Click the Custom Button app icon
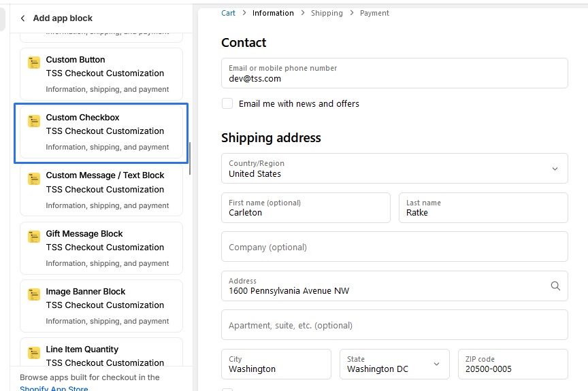588x391 pixels. pyautogui.click(x=34, y=63)
